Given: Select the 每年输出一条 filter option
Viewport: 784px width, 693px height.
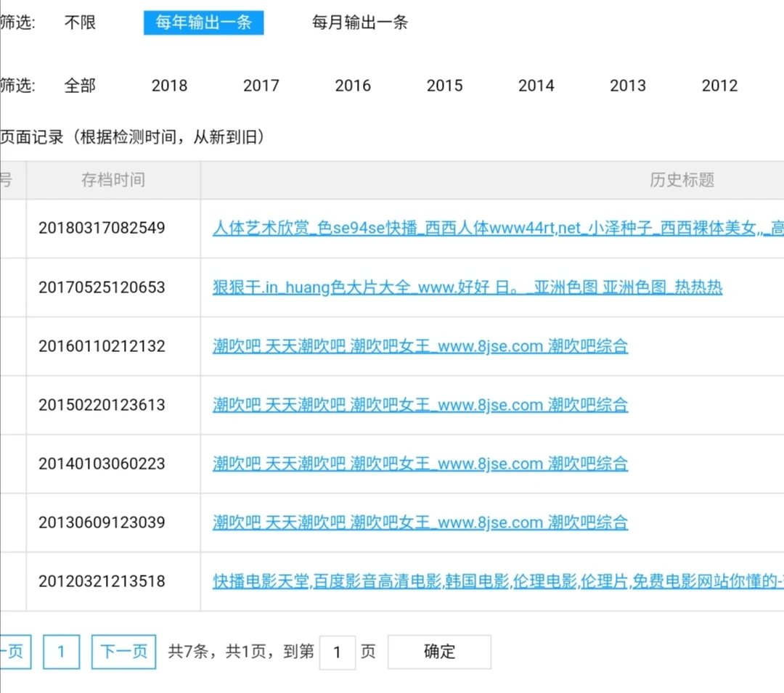Looking at the screenshot, I should point(203,22).
